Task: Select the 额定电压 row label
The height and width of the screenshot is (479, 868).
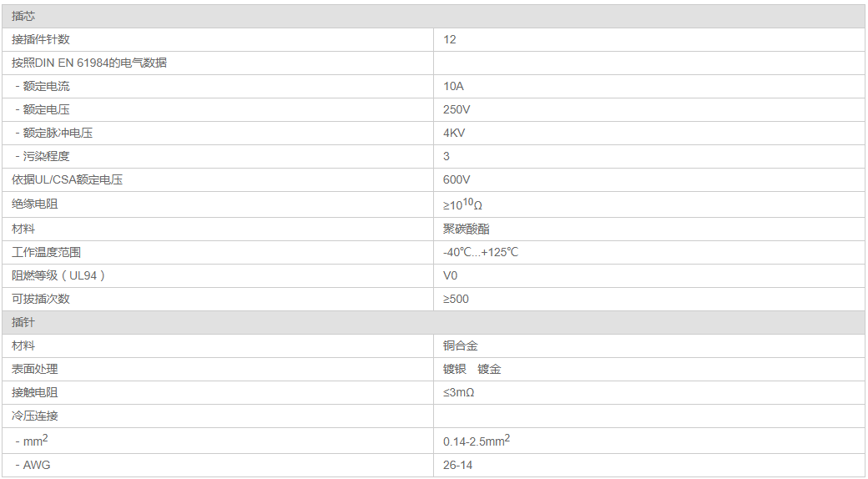Action: tap(45, 109)
